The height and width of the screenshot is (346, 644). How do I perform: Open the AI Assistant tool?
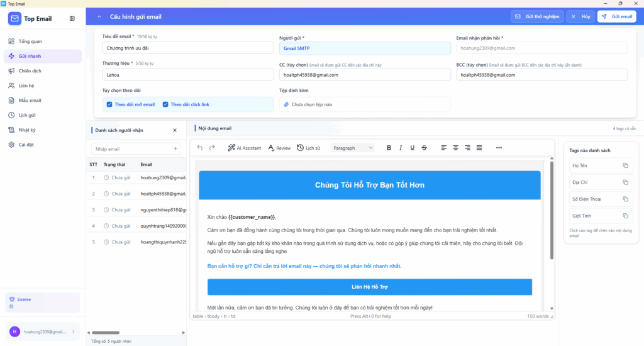[245, 148]
